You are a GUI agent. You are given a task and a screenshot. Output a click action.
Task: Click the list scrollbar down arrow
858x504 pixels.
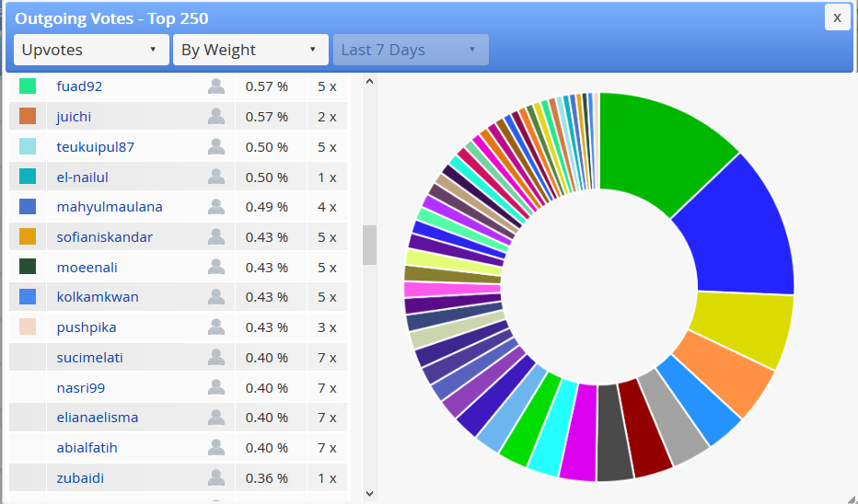click(x=369, y=494)
